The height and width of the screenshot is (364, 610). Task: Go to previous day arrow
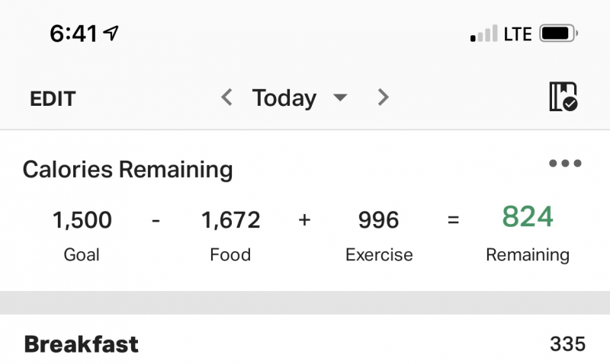click(226, 97)
